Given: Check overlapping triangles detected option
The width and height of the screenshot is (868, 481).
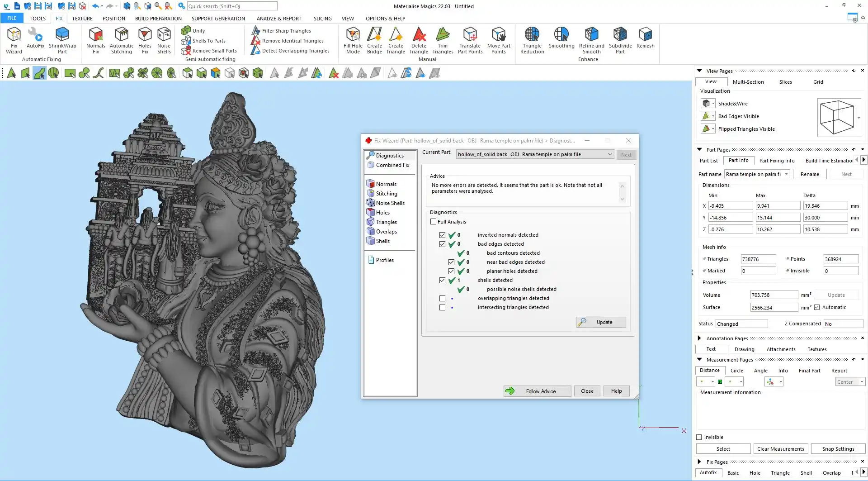Looking at the screenshot, I should (x=442, y=299).
